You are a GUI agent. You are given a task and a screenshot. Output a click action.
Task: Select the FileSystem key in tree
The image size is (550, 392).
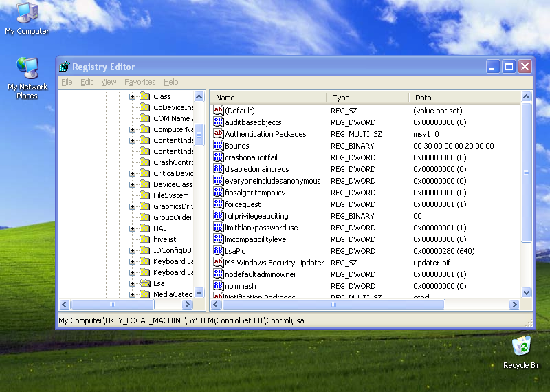[170, 195]
